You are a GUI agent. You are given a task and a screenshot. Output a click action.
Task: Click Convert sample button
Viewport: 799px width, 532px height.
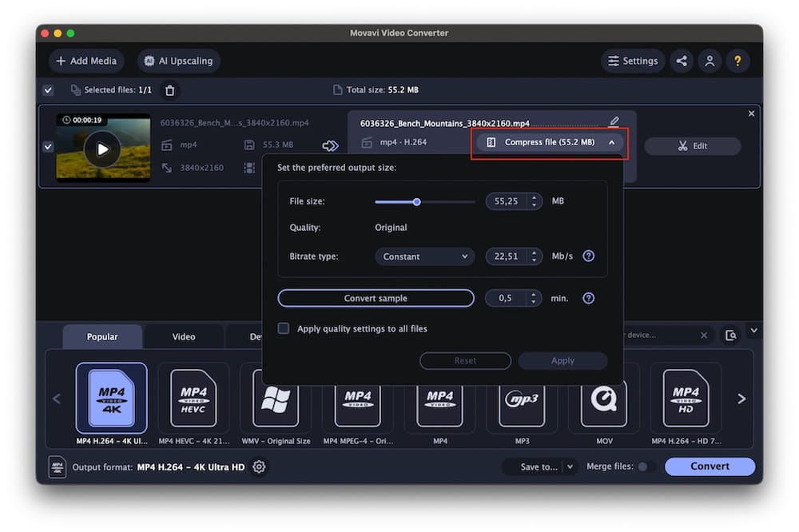376,298
